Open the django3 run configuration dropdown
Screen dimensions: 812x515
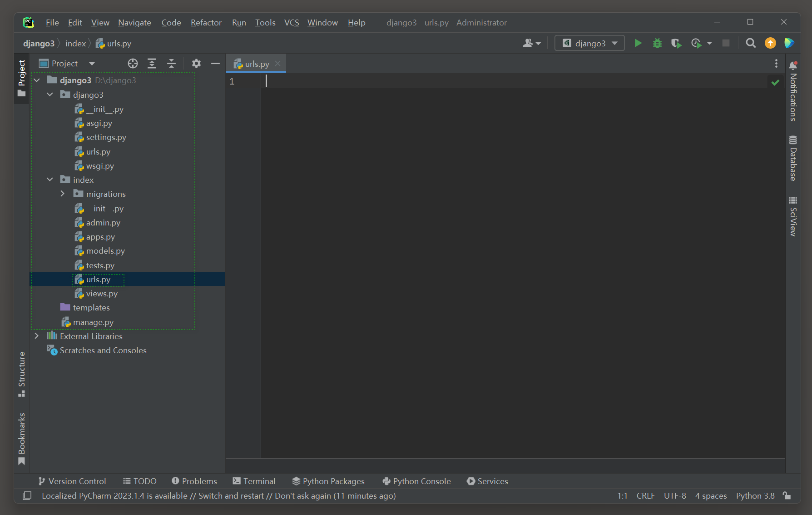tap(589, 43)
